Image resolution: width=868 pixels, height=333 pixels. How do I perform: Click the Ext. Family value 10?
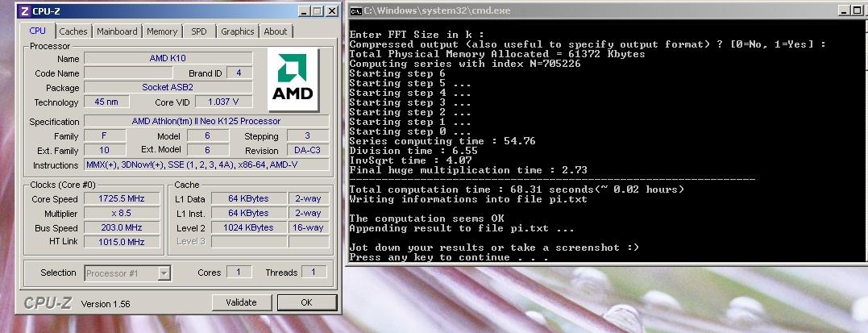(x=105, y=150)
